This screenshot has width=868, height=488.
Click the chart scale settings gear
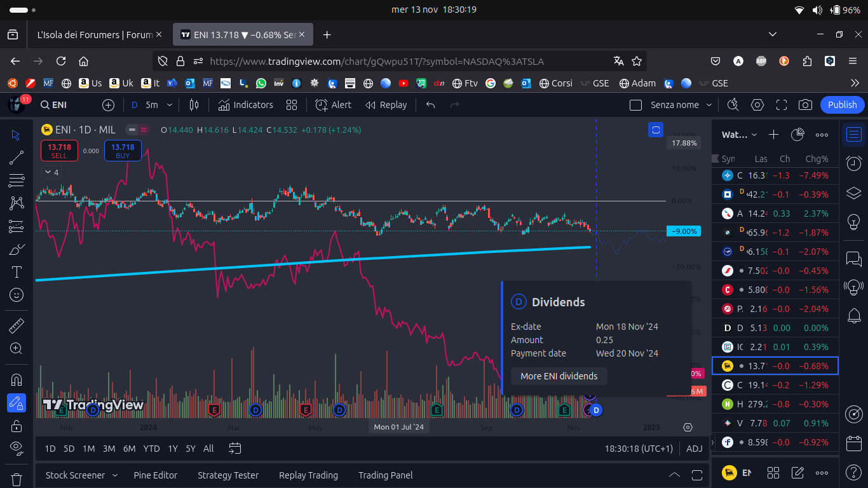(688, 428)
